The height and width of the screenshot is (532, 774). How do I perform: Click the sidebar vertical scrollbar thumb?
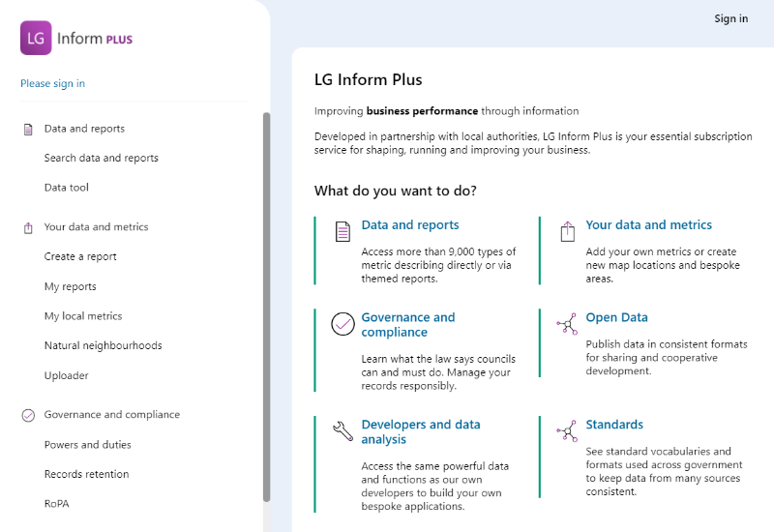[267, 307]
